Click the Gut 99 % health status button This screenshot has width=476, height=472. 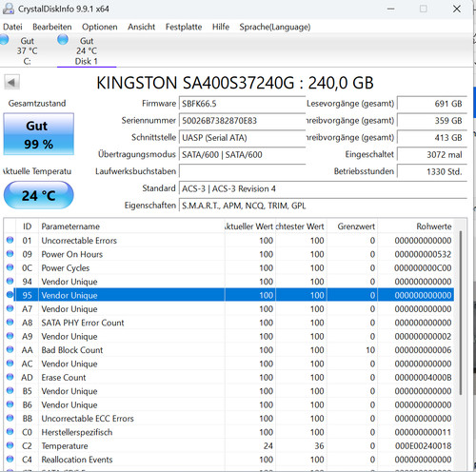click(39, 134)
